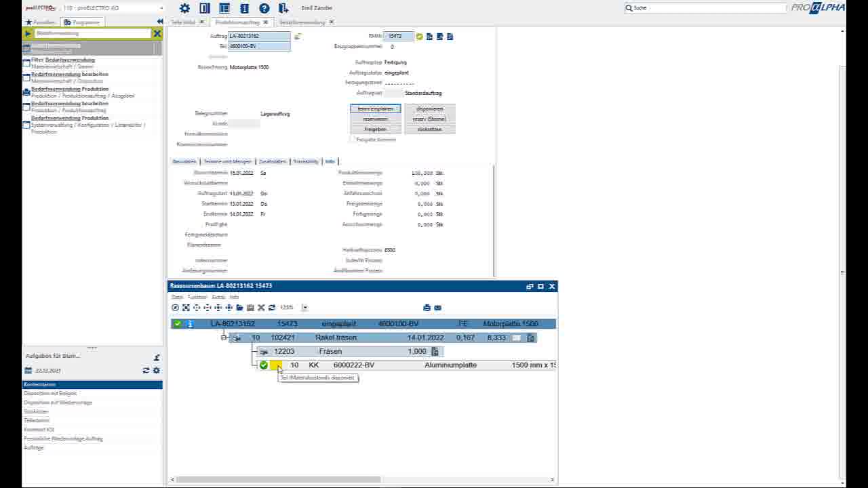Open Funktion menu in Ressourcenbaum
Screen dimensions: 868x488
point(197,297)
